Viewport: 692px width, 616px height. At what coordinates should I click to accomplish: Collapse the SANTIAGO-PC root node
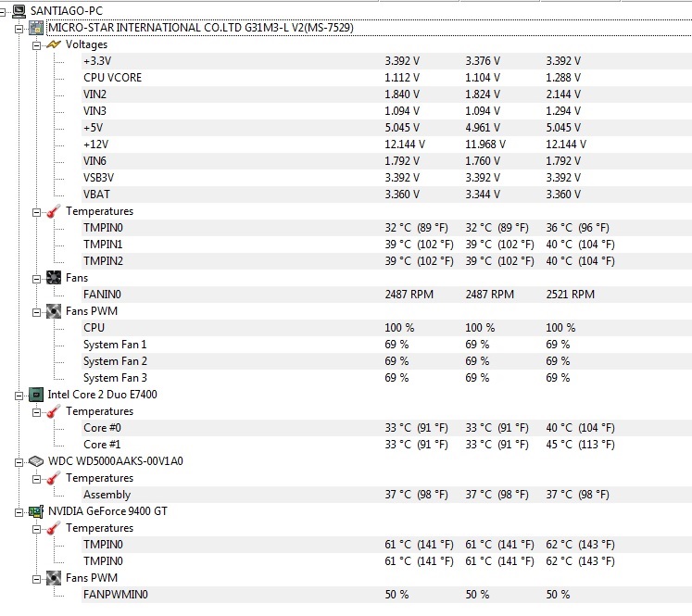[x=2, y=12]
